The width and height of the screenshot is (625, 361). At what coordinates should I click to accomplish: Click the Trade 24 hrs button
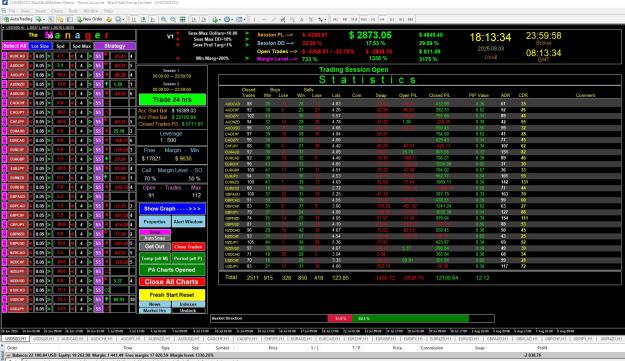172,99
